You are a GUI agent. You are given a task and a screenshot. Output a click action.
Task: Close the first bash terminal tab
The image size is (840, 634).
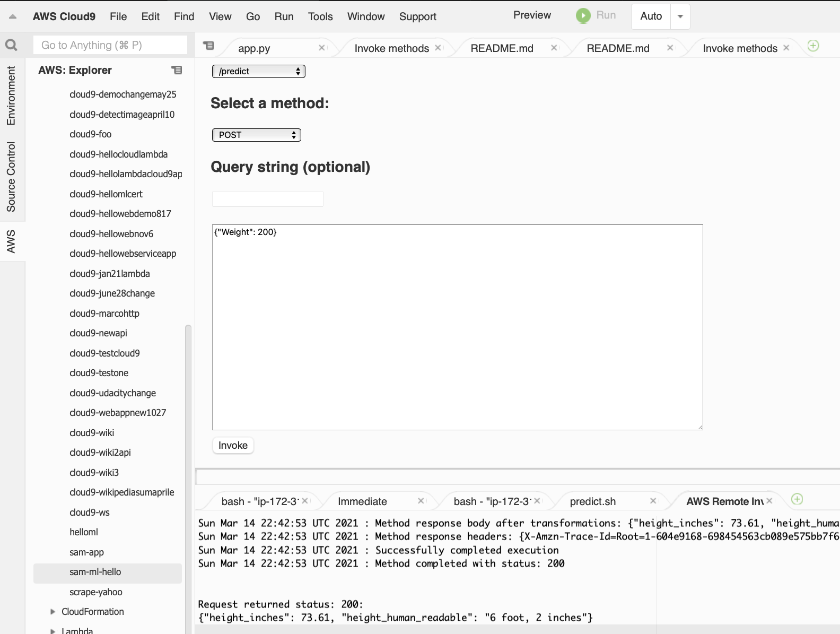point(305,501)
